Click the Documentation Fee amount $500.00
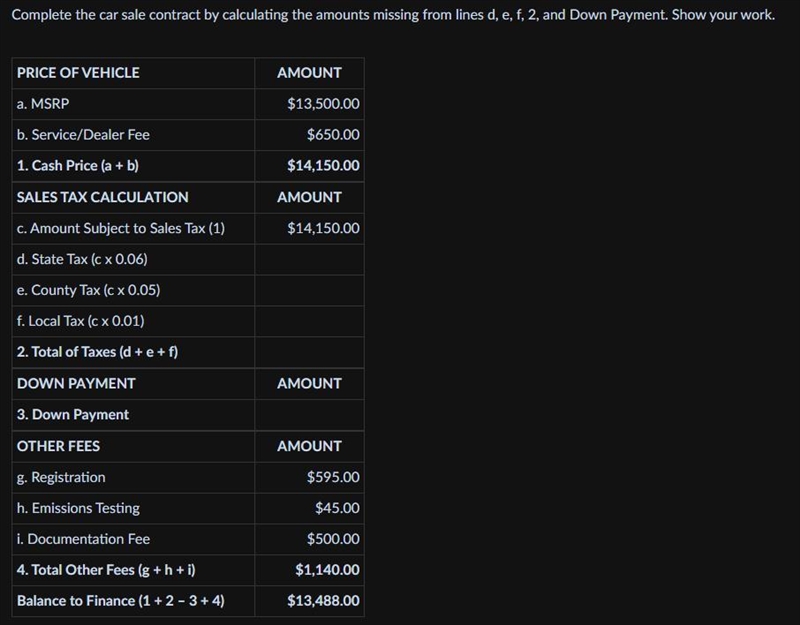Image resolution: width=800 pixels, height=625 pixels. click(x=333, y=539)
